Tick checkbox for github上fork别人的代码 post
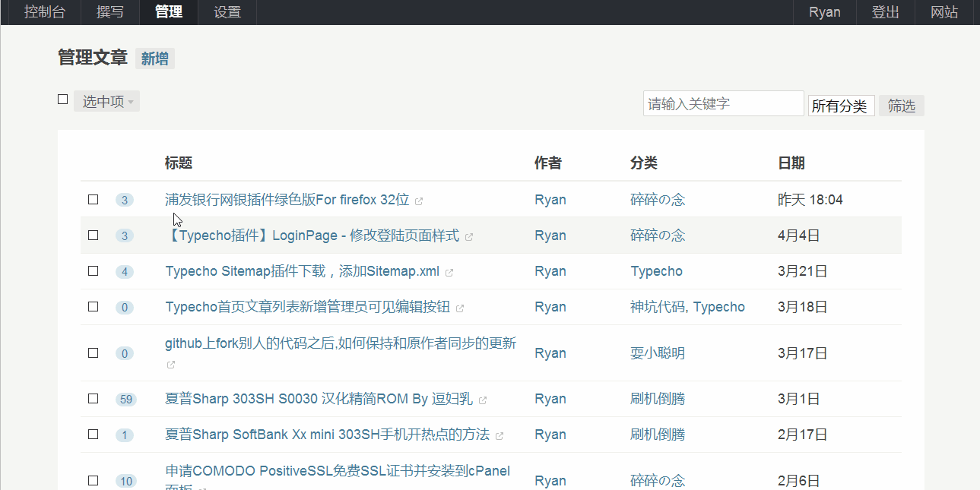980x490 pixels. coord(94,353)
